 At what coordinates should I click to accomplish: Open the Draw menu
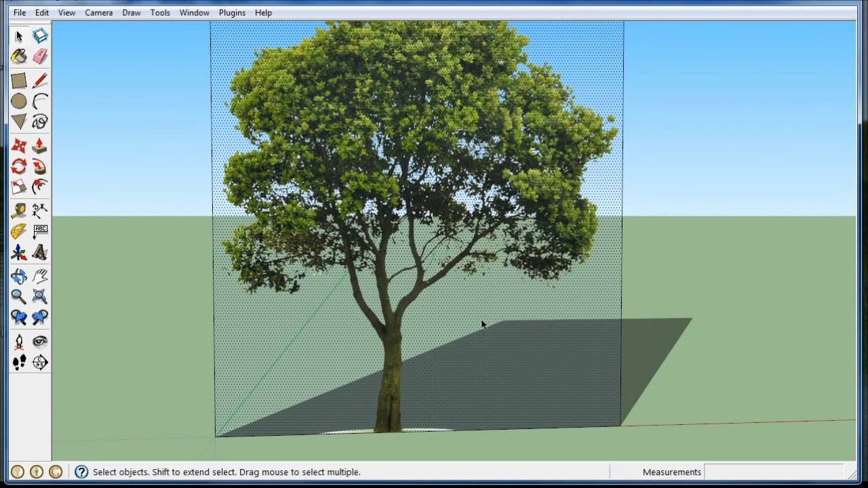point(132,12)
